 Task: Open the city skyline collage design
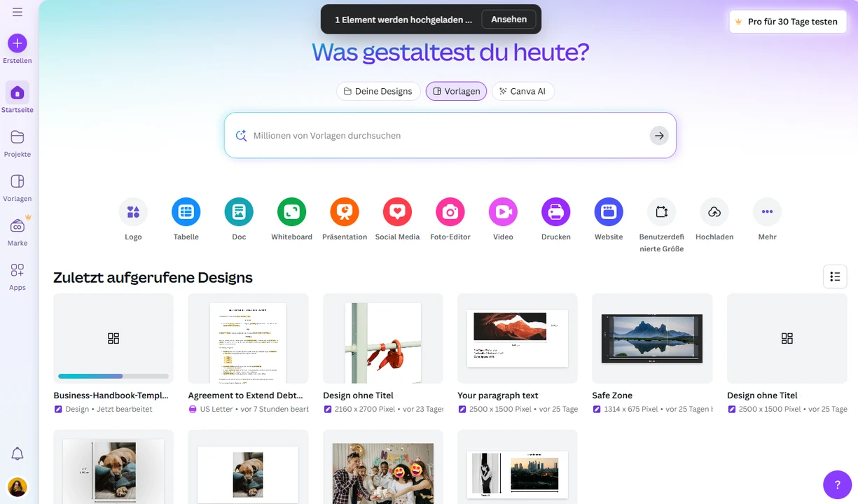point(518,467)
